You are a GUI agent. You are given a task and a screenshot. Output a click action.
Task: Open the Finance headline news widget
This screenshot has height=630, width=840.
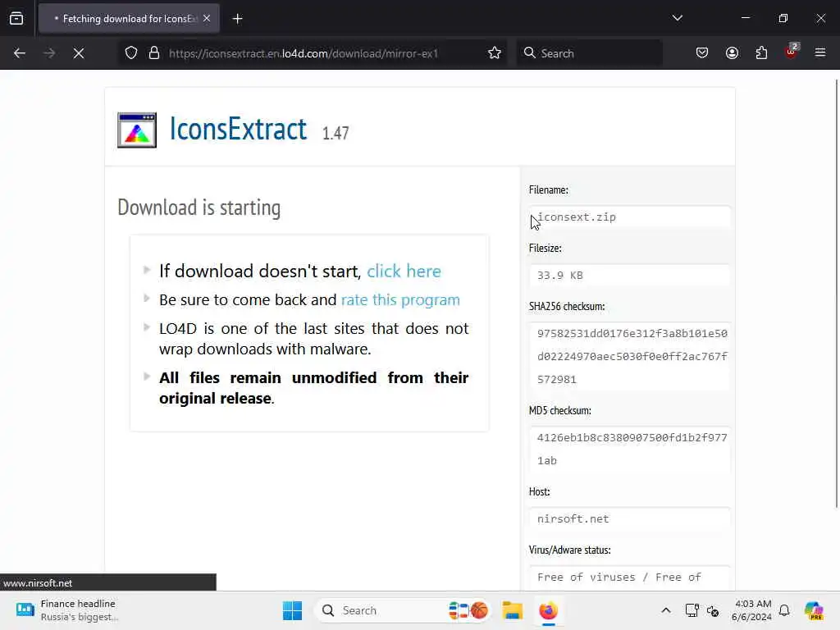tap(67, 610)
